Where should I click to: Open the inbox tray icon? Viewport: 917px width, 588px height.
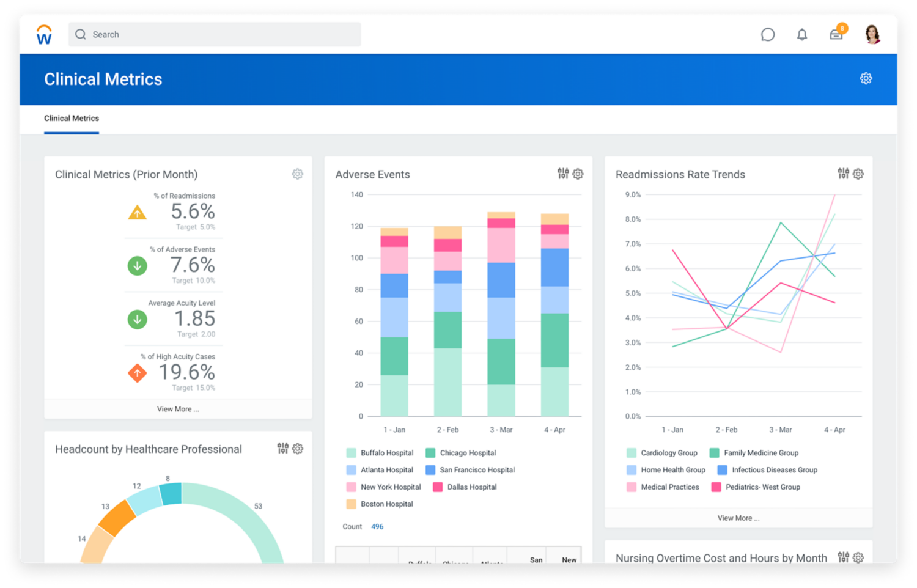click(836, 35)
